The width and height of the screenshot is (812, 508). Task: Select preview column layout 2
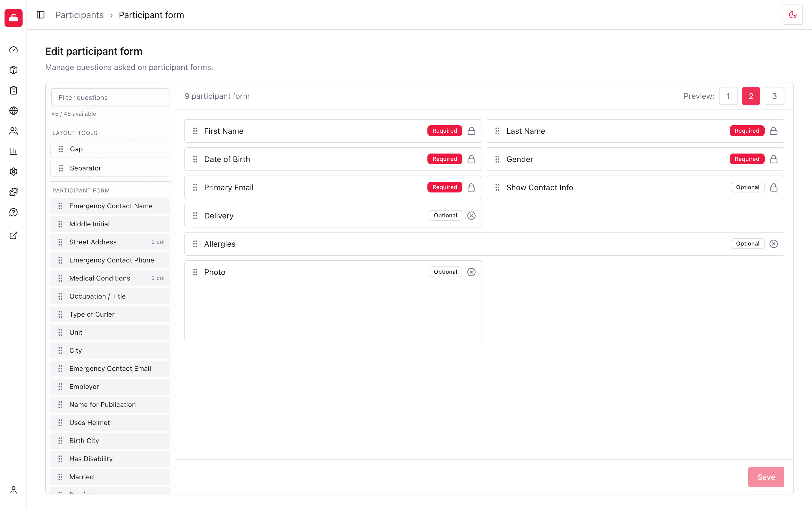tap(751, 96)
